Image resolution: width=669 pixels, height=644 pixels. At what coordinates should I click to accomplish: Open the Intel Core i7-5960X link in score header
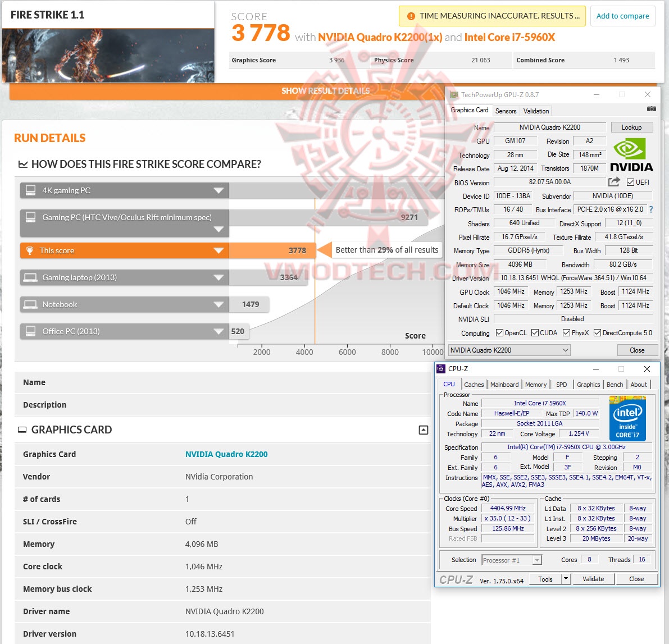(509, 38)
